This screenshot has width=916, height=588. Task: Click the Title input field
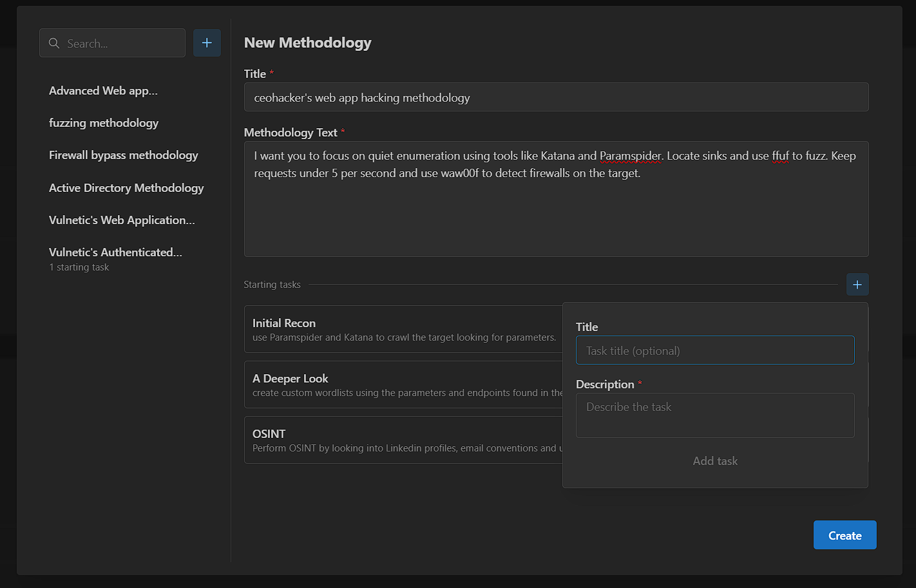click(556, 97)
